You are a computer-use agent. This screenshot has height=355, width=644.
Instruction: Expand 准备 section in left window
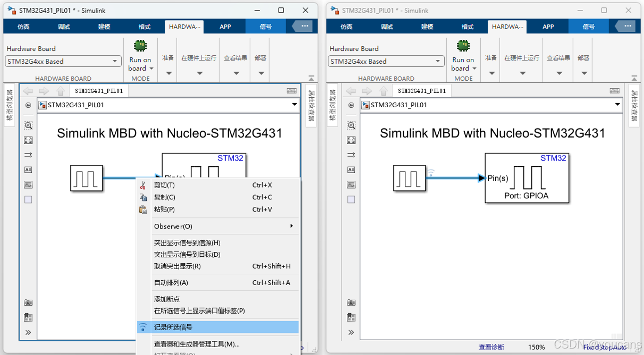[x=168, y=73]
